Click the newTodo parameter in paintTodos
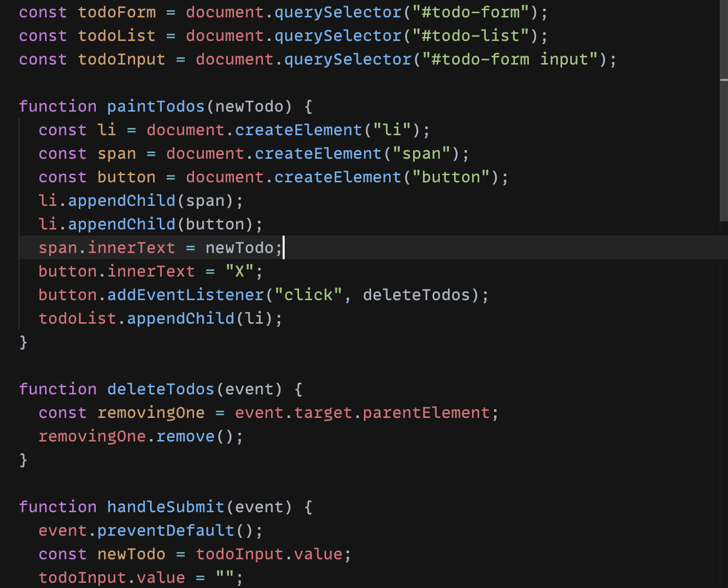Viewport: 728px width, 588px height. 249,107
